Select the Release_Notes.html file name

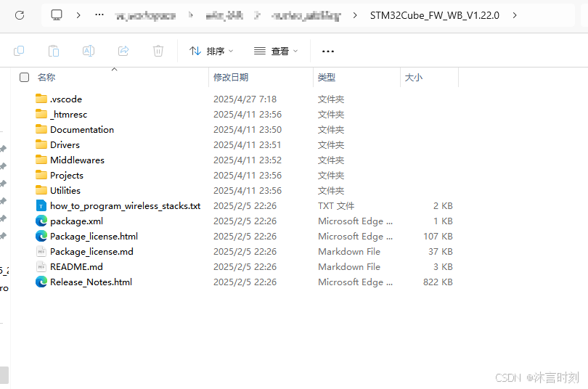coord(91,282)
